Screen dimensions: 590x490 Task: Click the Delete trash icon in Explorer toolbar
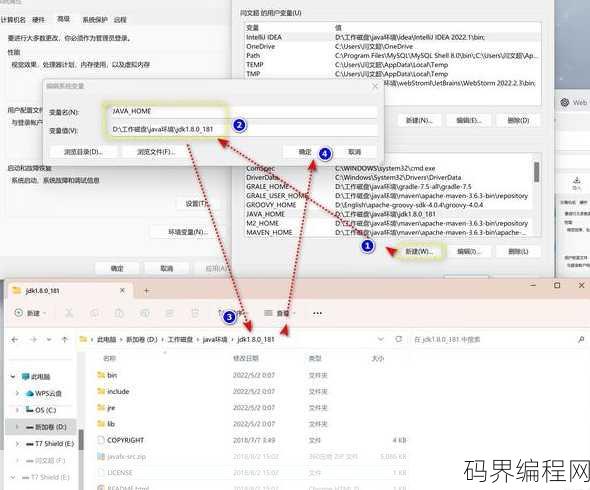195,313
